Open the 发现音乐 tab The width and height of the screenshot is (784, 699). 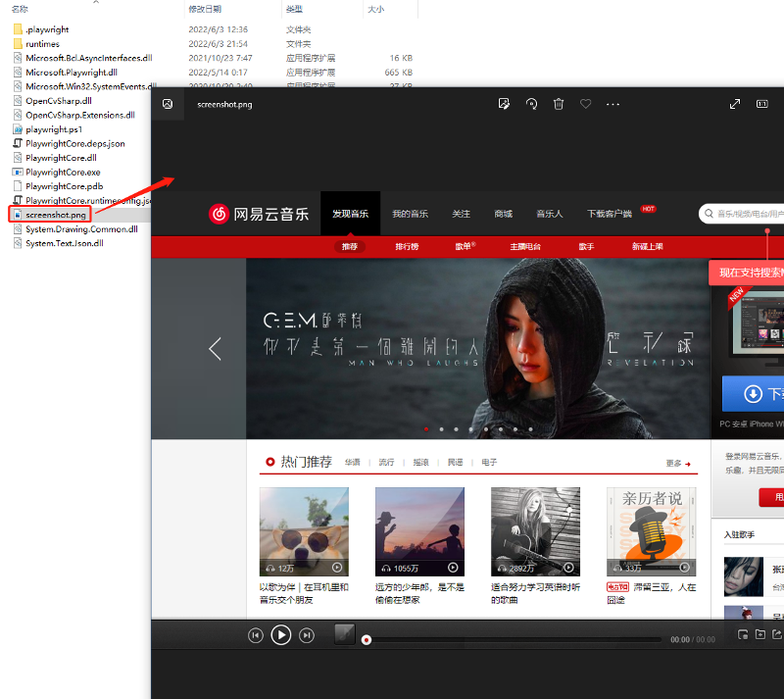coord(350,214)
